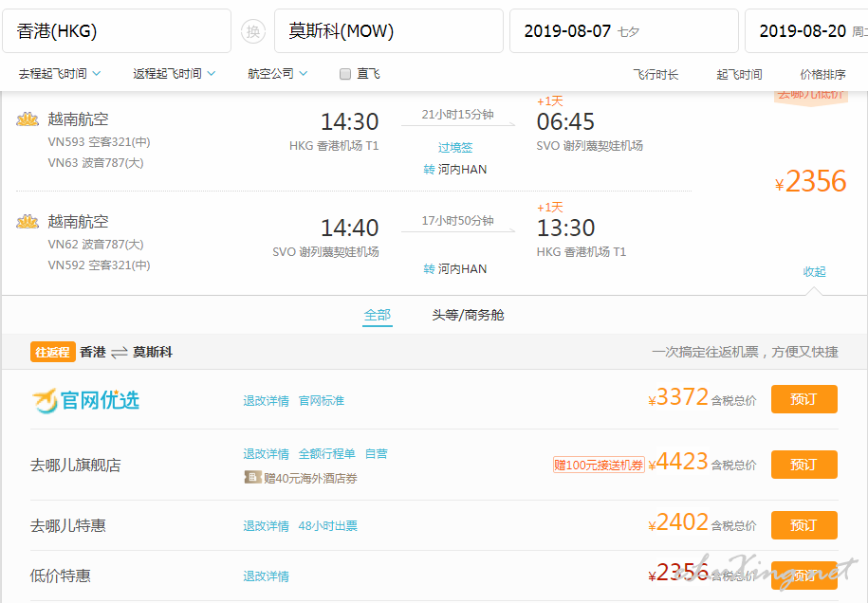Open the return date 2019-08-20 field
868x603 pixels.
click(x=806, y=31)
